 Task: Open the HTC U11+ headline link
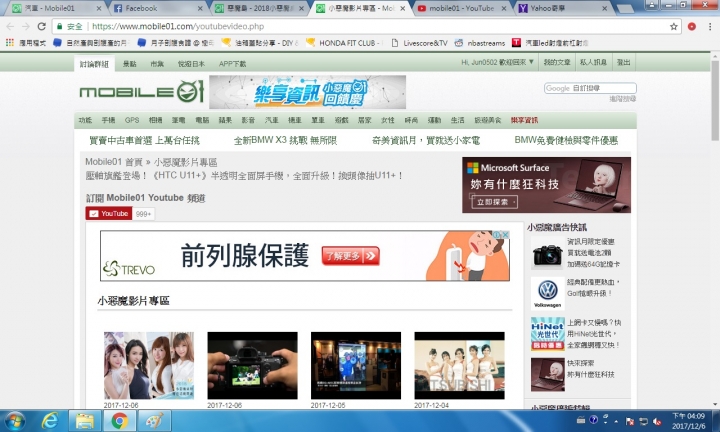(244, 176)
